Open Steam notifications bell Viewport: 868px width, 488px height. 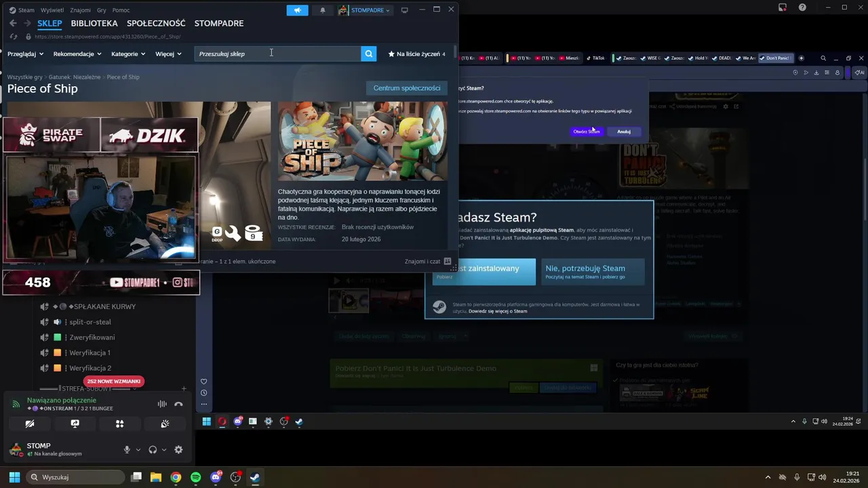tap(322, 10)
